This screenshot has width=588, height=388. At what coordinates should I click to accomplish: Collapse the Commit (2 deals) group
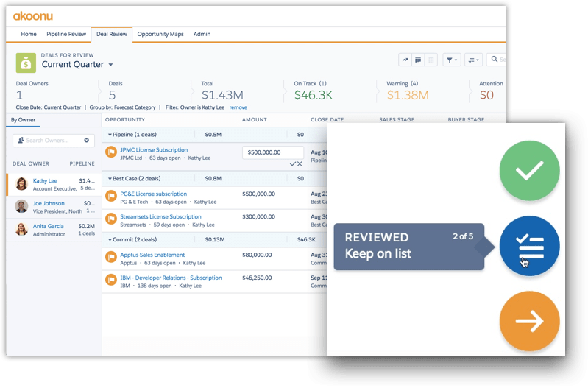(110, 239)
